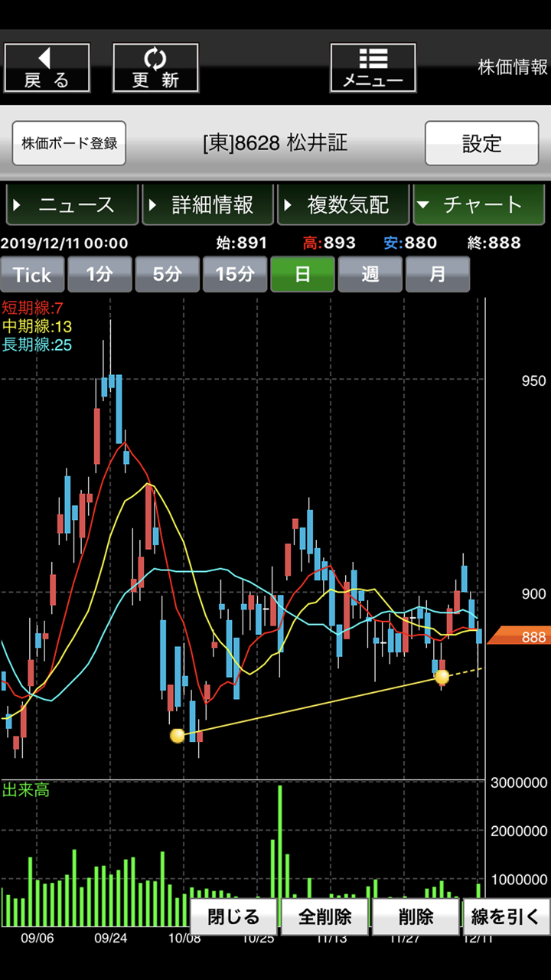
Task: Select the 月 monthly chart tab
Action: [x=438, y=275]
